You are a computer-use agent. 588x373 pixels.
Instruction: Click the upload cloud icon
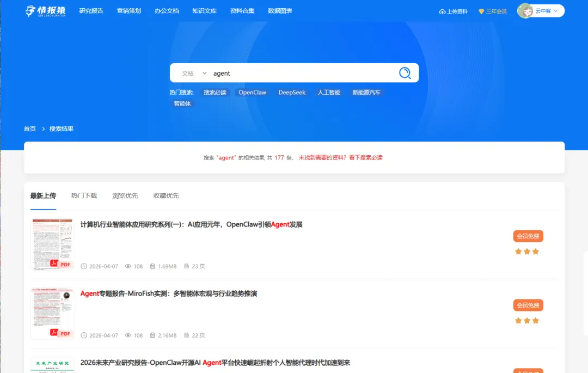click(442, 11)
